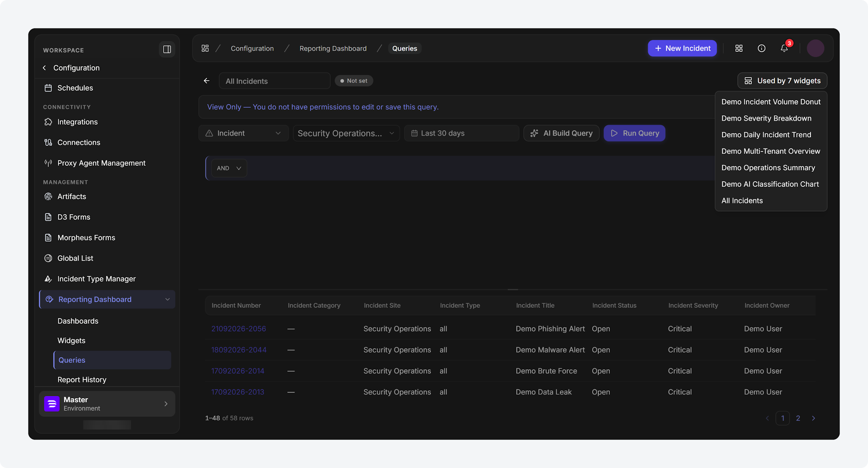Switch the Master Environment selector
Image resolution: width=868 pixels, height=468 pixels.
pos(107,404)
